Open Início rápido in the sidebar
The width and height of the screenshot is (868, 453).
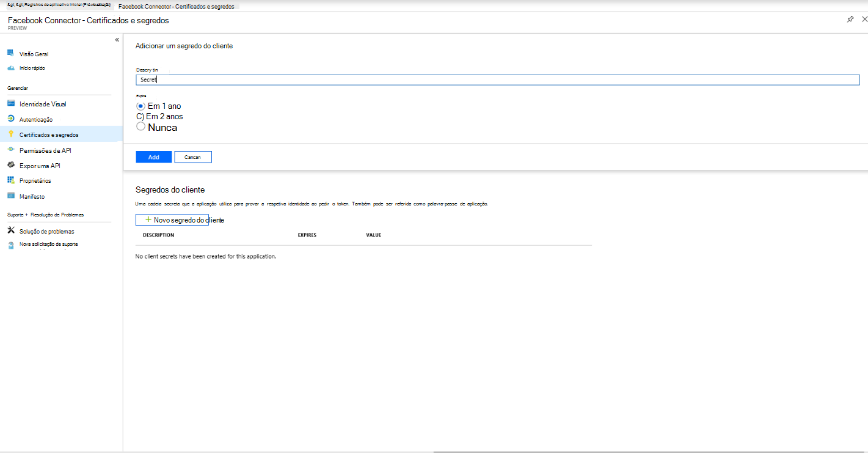32,68
